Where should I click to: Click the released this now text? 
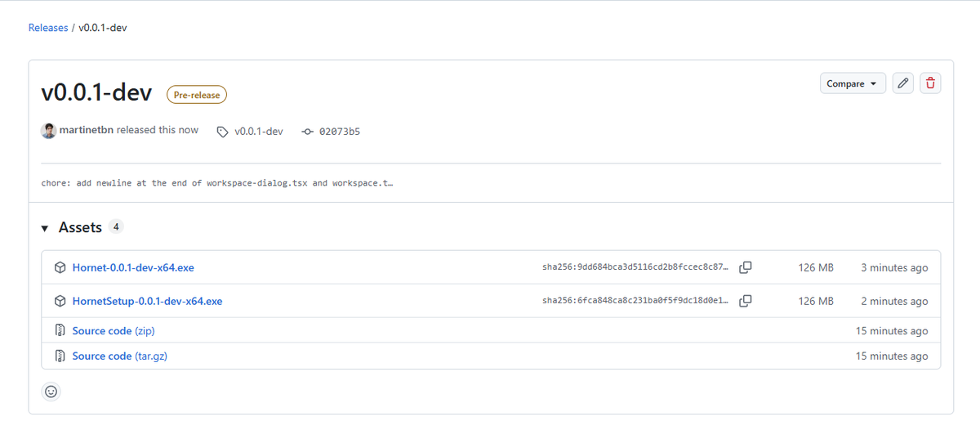click(158, 130)
